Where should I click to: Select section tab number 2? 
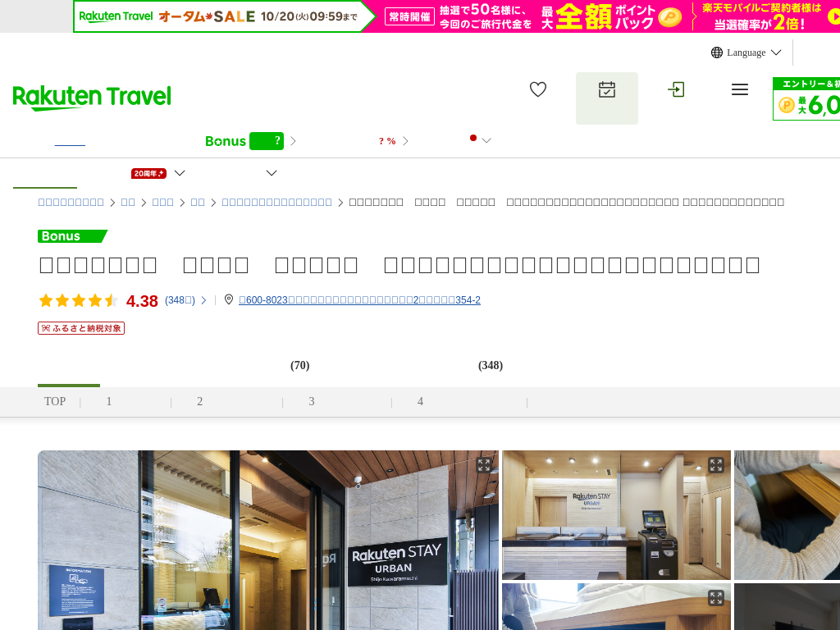pyautogui.click(x=200, y=401)
